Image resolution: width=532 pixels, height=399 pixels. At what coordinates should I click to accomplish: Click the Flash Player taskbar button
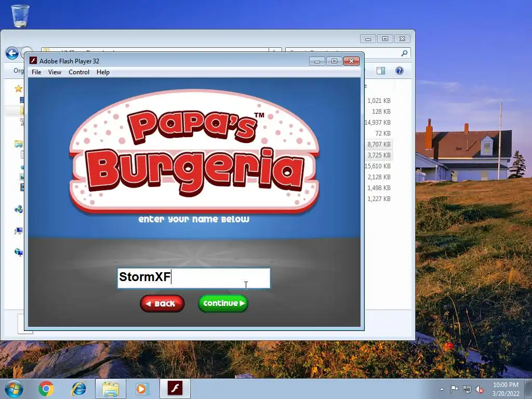coord(175,389)
